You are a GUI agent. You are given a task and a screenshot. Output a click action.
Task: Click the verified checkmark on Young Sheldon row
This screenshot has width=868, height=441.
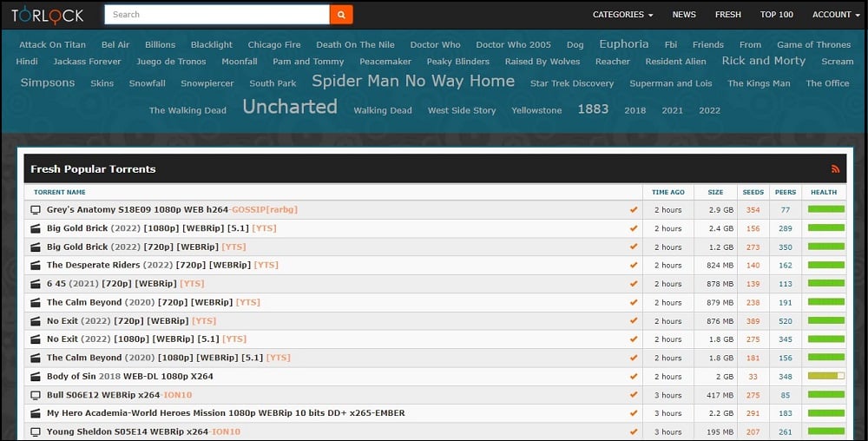point(634,431)
